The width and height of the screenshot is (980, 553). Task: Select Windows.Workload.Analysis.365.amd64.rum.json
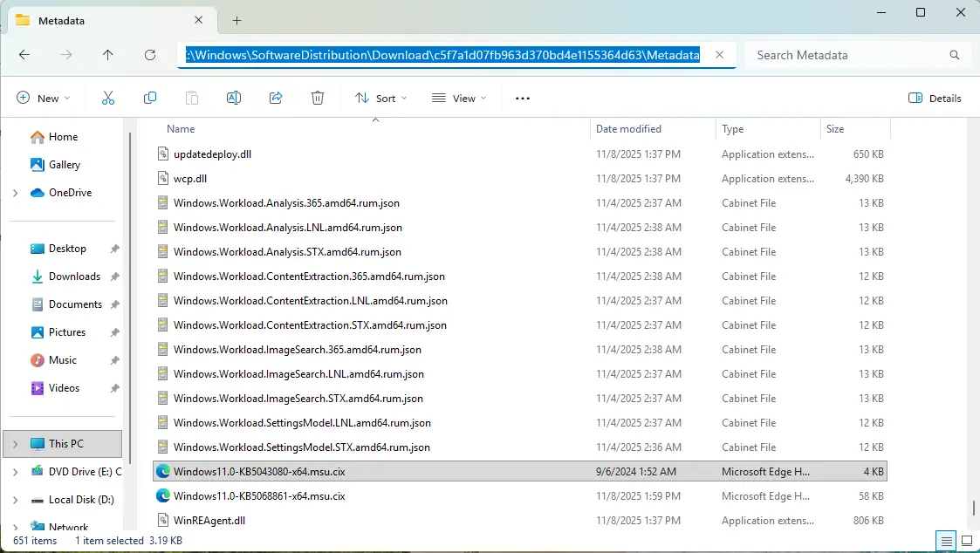click(520, 203)
